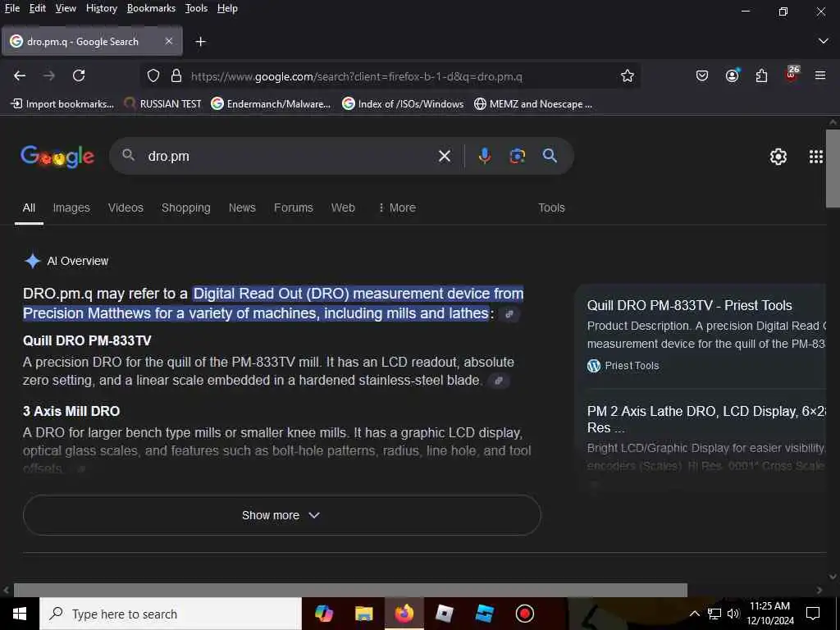Click the 'Quill DRO PM-833TV' bold heading
Image resolution: width=840 pixels, height=630 pixels.
point(87,340)
